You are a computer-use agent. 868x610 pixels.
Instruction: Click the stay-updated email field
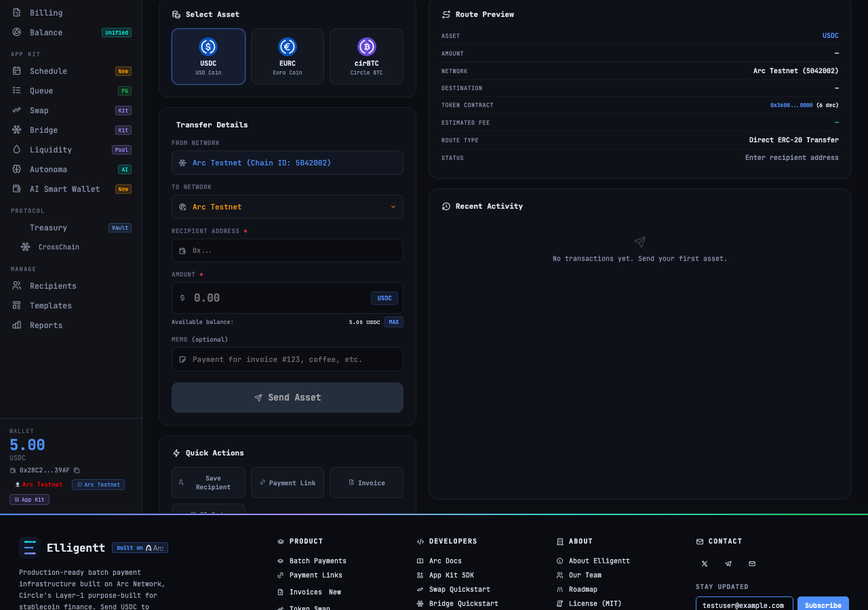pos(745,605)
